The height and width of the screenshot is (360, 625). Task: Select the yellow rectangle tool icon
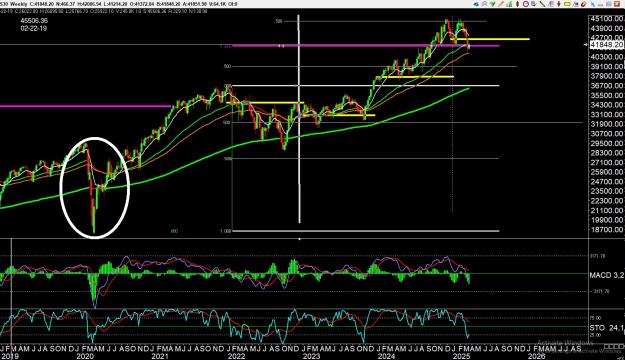[567, 4]
